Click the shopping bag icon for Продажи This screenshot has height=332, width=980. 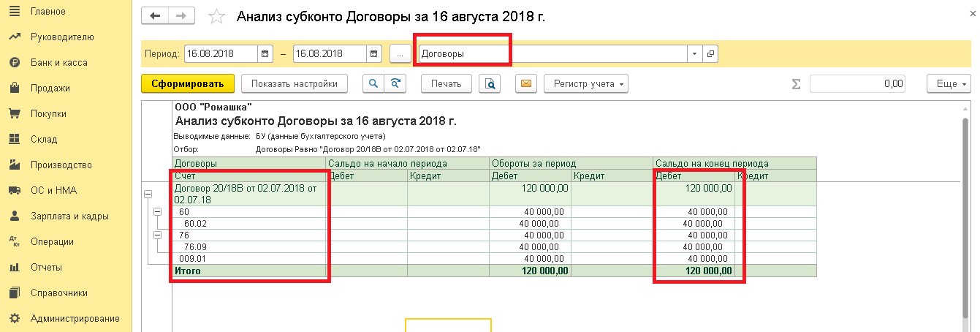point(13,88)
